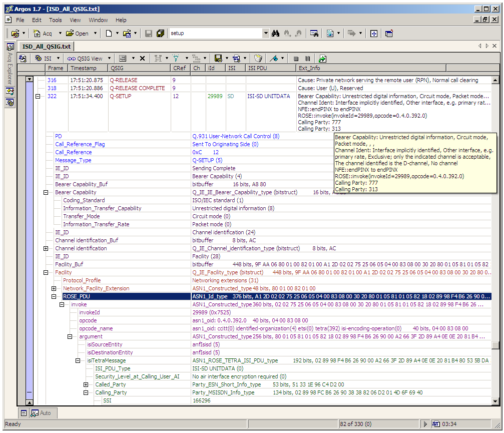Click the X delete icon in view toolbar

(142, 58)
